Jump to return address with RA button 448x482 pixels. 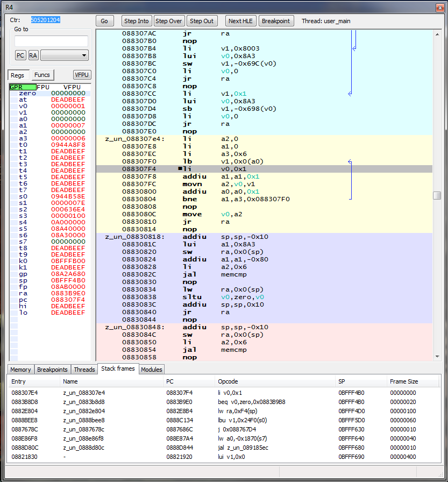point(33,55)
